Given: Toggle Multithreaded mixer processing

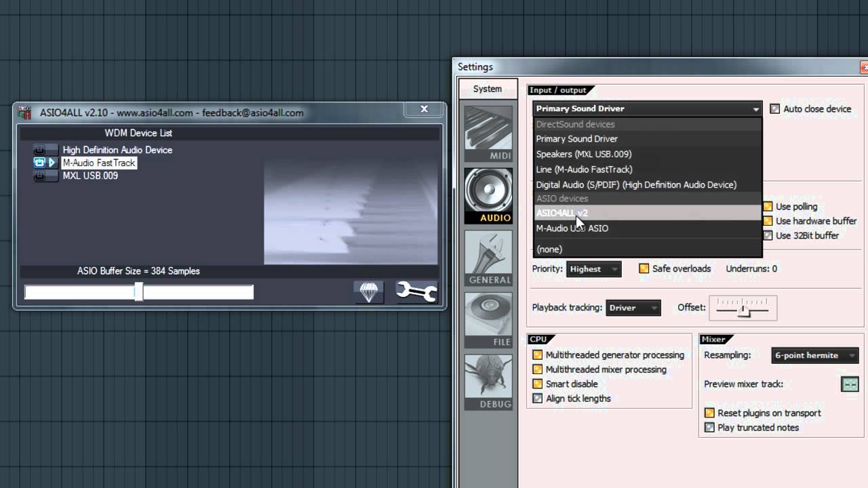Looking at the screenshot, I should 538,369.
